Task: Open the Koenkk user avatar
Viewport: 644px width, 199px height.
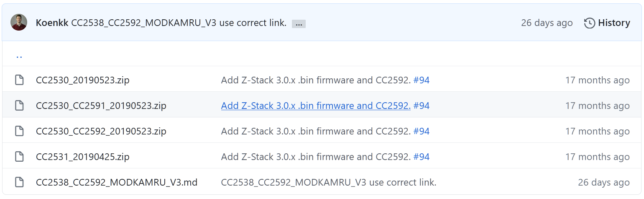Action: tap(19, 22)
